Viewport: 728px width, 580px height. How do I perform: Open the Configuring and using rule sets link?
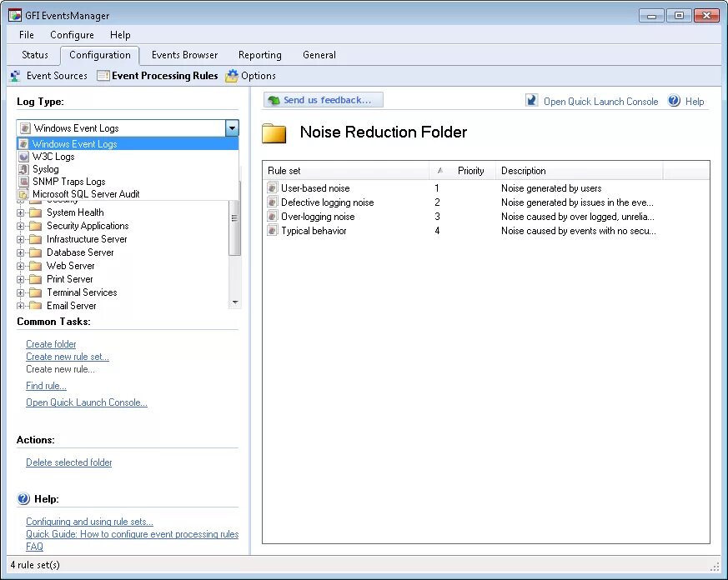89,522
